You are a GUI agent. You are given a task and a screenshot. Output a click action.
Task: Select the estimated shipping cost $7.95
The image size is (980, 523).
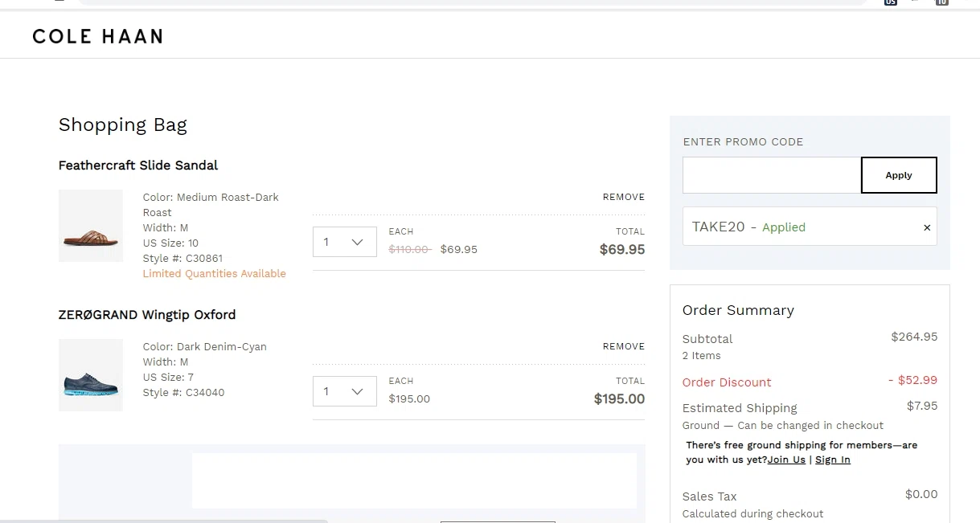922,406
